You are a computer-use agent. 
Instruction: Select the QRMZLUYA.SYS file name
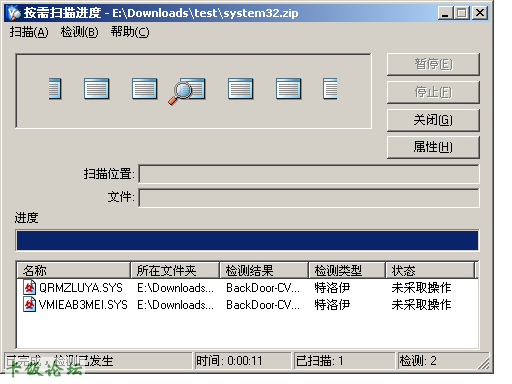[81, 288]
